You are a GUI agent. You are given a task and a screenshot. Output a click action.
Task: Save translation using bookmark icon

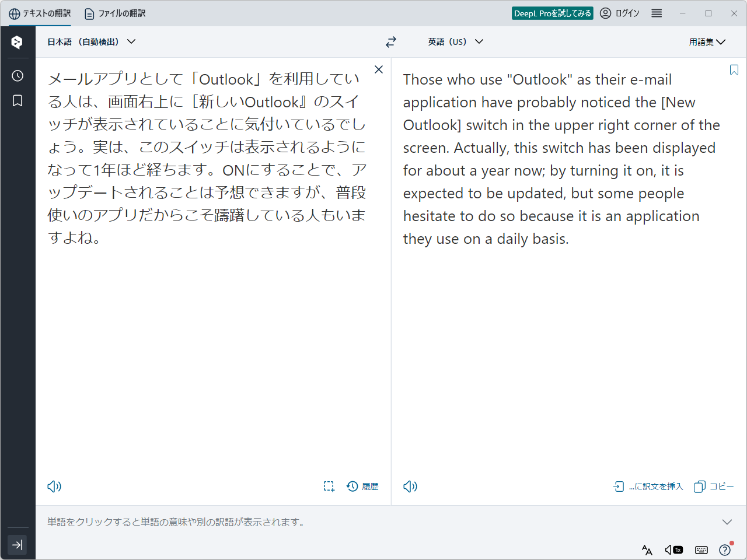734,69
